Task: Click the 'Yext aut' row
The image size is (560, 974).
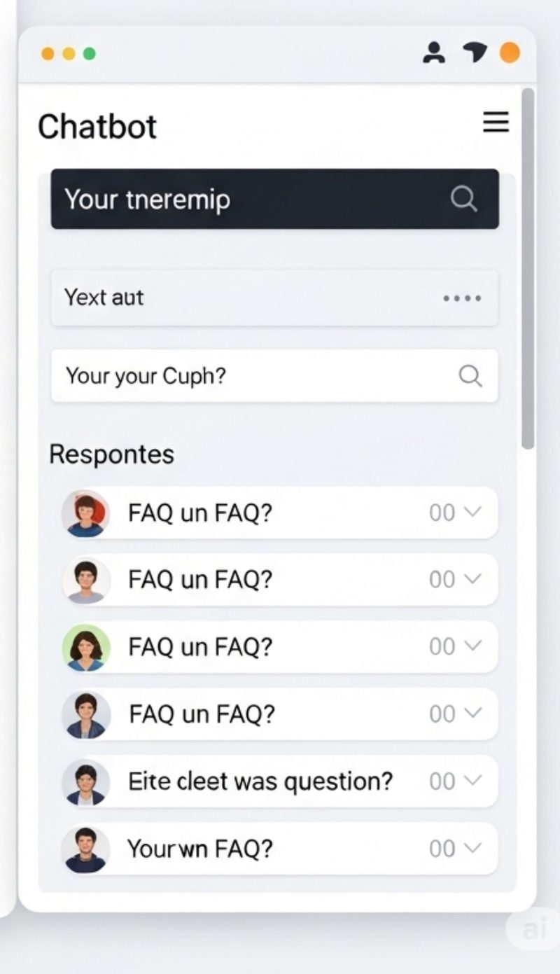Action: pyautogui.click(x=274, y=298)
